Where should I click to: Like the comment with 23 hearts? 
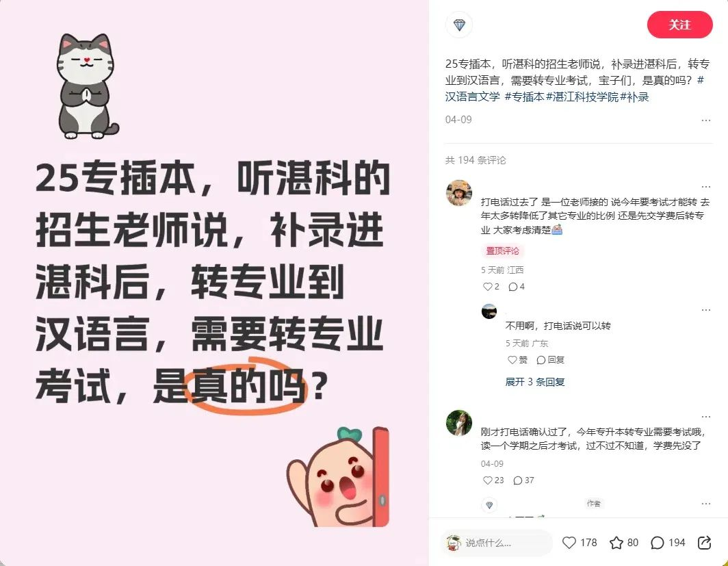coord(487,480)
